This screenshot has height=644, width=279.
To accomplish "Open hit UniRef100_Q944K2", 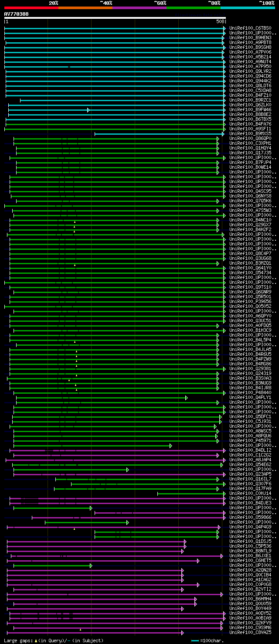I will point(250,81).
